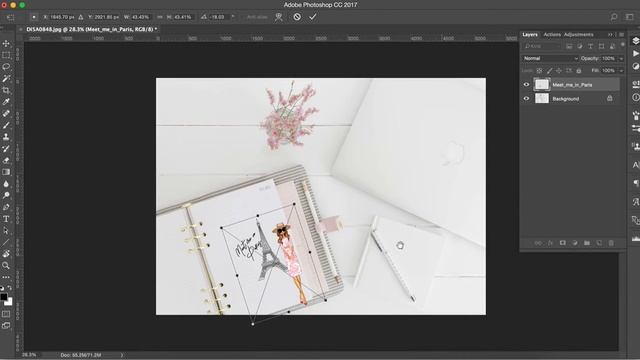Select the Rectangular Marquee tool

(x=6, y=55)
